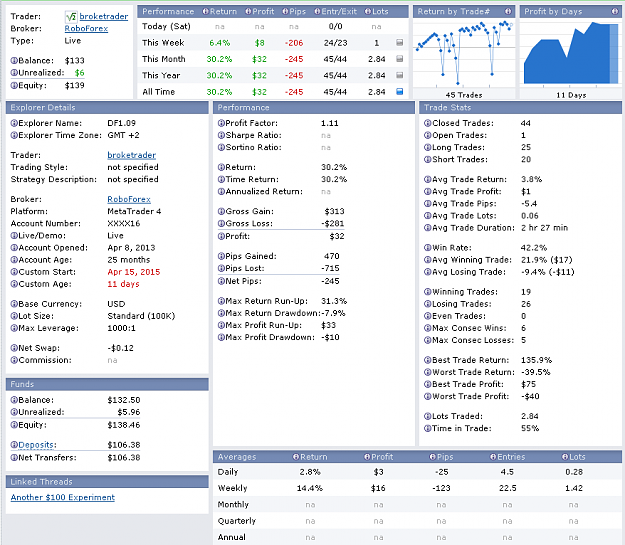The image size is (625, 545).
Task: Click the Custom Start date Apr 15, 2015
Action: pos(134,272)
